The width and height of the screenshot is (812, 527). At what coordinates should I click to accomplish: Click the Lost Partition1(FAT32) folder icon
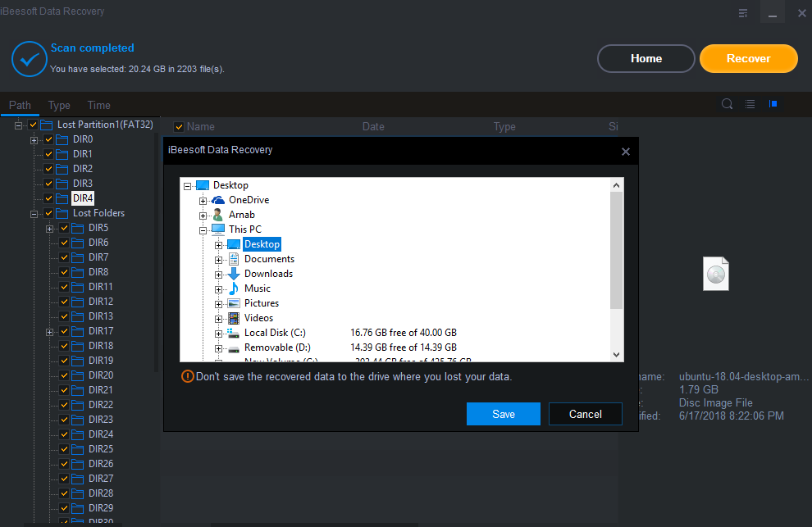47,125
